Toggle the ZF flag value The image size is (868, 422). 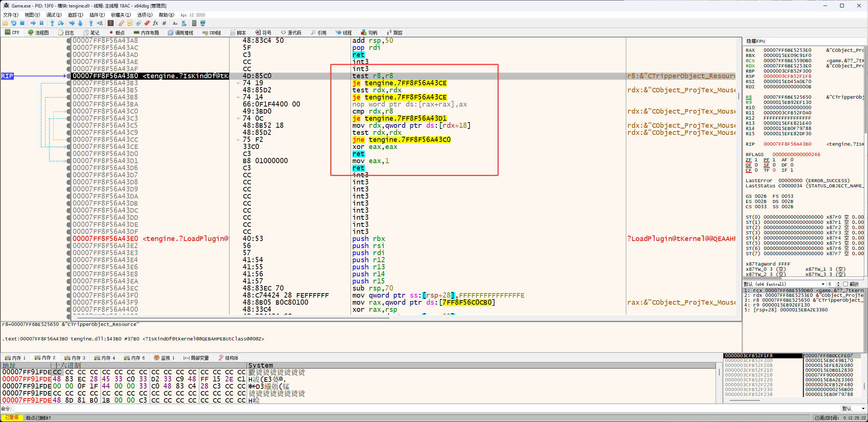[x=756, y=160]
